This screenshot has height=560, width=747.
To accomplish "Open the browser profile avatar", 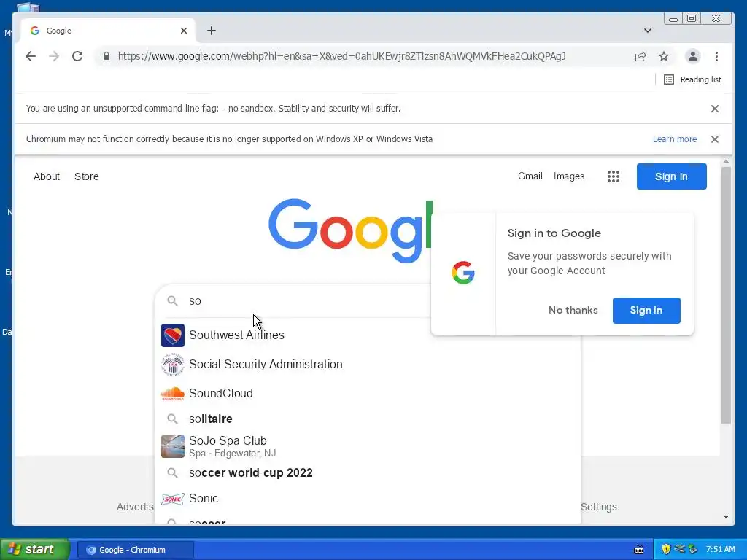I will 693,56.
